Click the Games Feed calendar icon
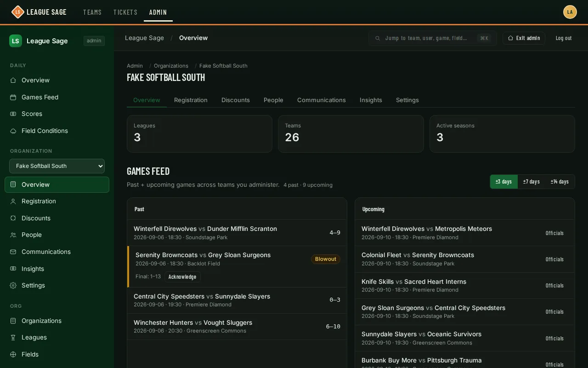Image resolution: width=588 pixels, height=368 pixels. [x=13, y=97]
